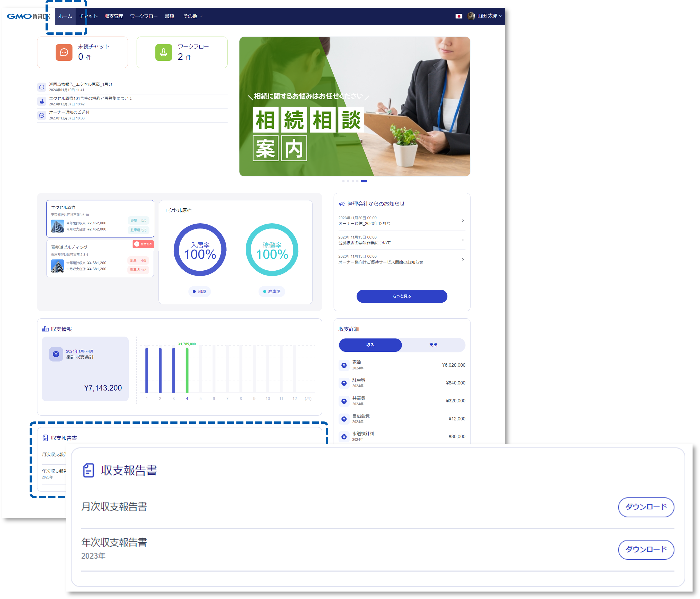700x599 pixels.
Task: Open the 収支管理 menu item
Action: click(x=114, y=16)
